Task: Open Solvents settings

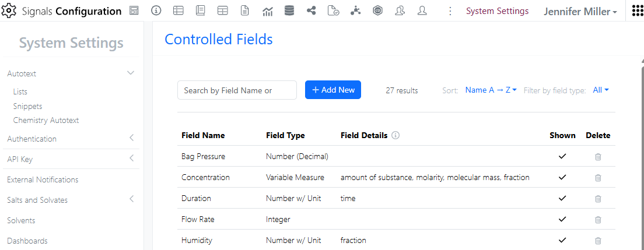Action: click(21, 220)
